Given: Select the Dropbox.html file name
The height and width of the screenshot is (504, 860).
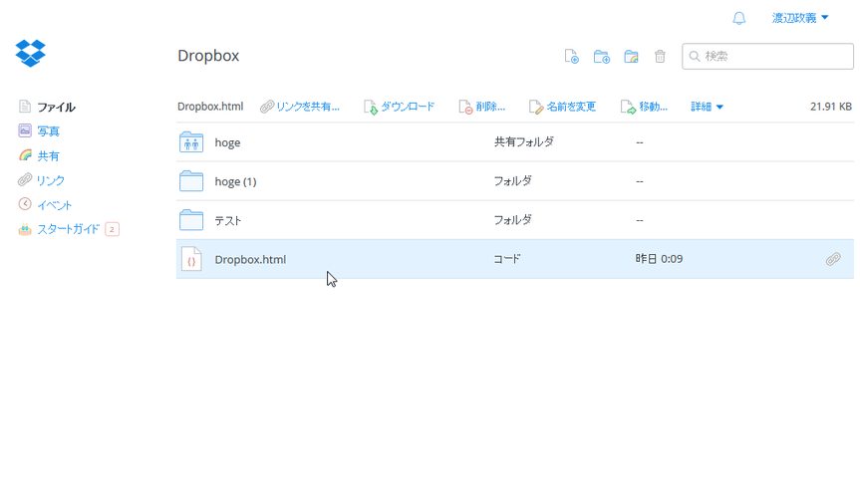Looking at the screenshot, I should pos(250,259).
